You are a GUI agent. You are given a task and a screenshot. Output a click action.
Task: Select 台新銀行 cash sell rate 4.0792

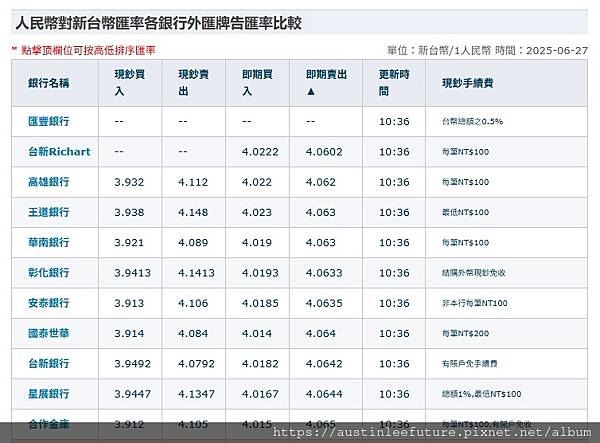click(x=197, y=363)
